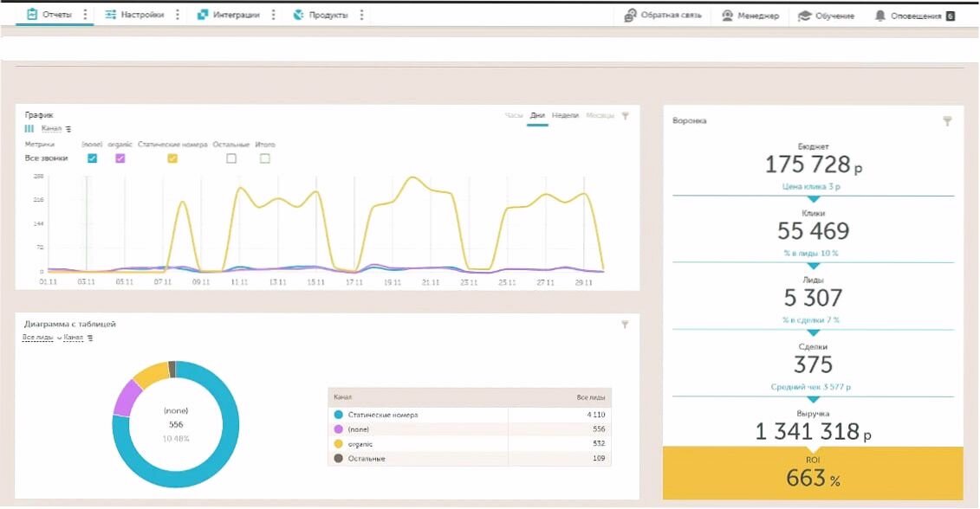
Task: Click the notifications count badge
Action: (951, 16)
